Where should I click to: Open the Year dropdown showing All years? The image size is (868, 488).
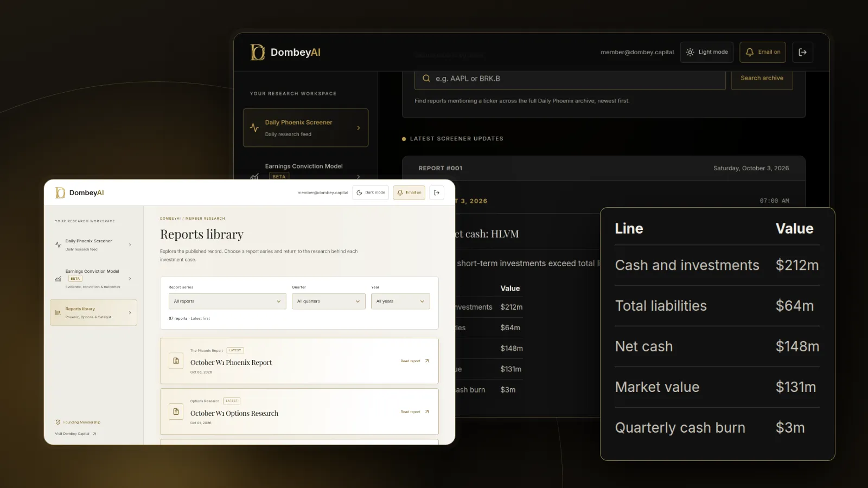tap(400, 301)
